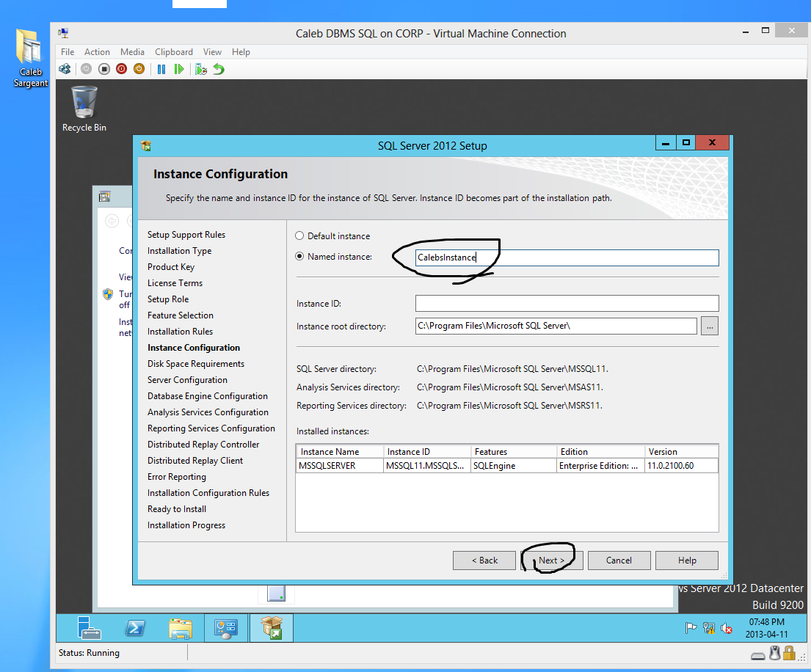The image size is (811, 672).
Task: Click the network tray icon
Action: point(708,628)
